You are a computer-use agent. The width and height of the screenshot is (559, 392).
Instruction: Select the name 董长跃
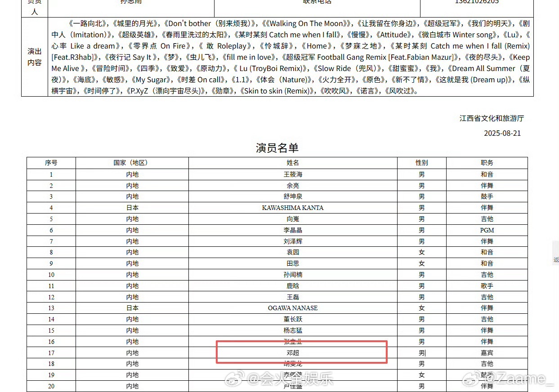click(x=293, y=319)
